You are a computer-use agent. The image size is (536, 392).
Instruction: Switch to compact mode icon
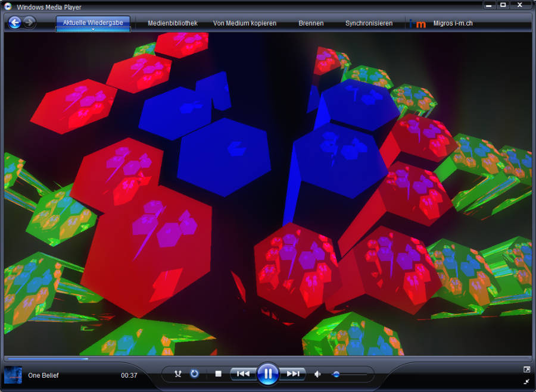[526, 381]
